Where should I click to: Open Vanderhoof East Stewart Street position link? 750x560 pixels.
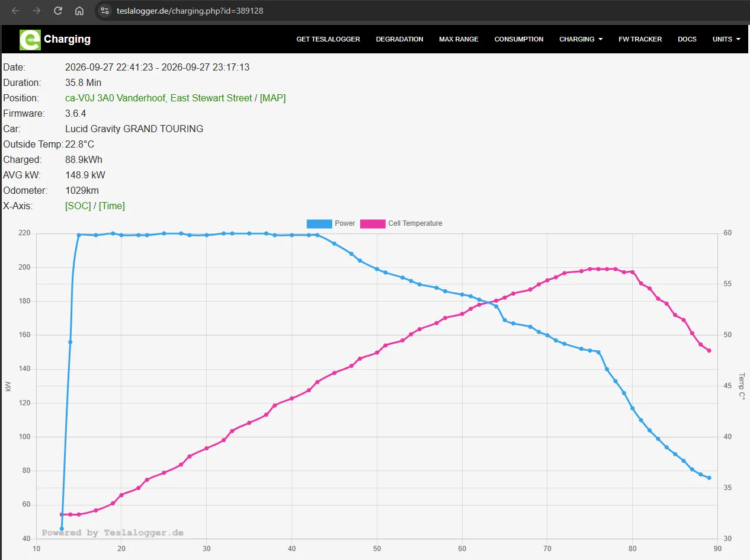(159, 98)
